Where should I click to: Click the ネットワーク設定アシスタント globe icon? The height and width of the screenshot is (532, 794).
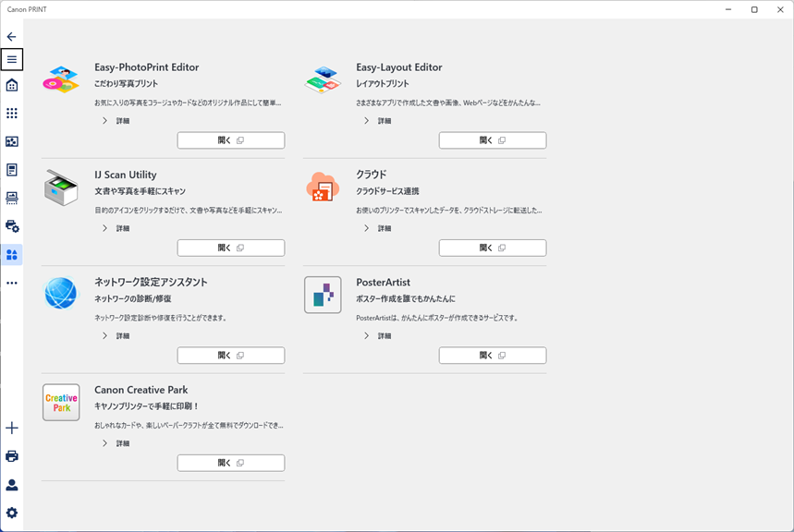(x=61, y=293)
